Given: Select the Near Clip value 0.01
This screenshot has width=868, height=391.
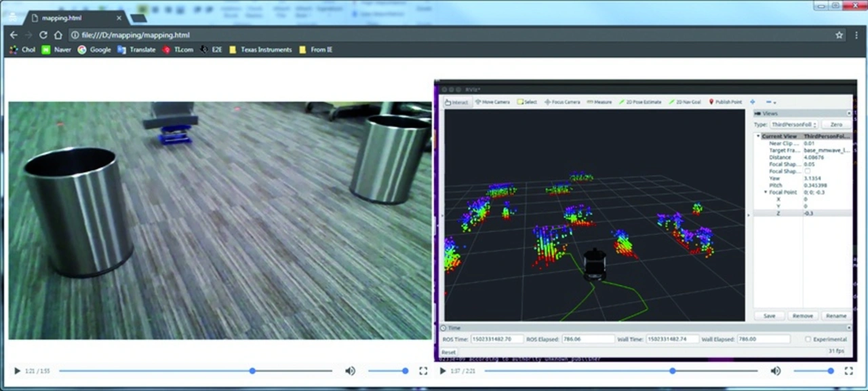Looking at the screenshot, I should [x=810, y=143].
